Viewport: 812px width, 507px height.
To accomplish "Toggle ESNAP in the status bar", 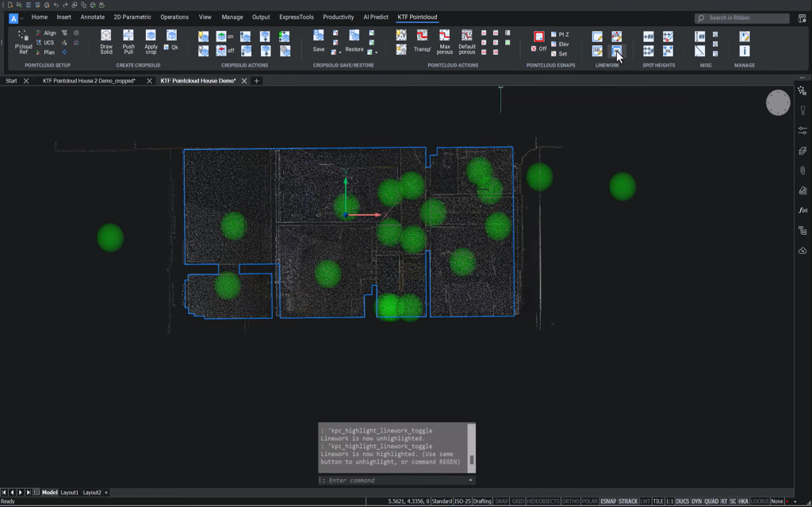I will (x=609, y=501).
